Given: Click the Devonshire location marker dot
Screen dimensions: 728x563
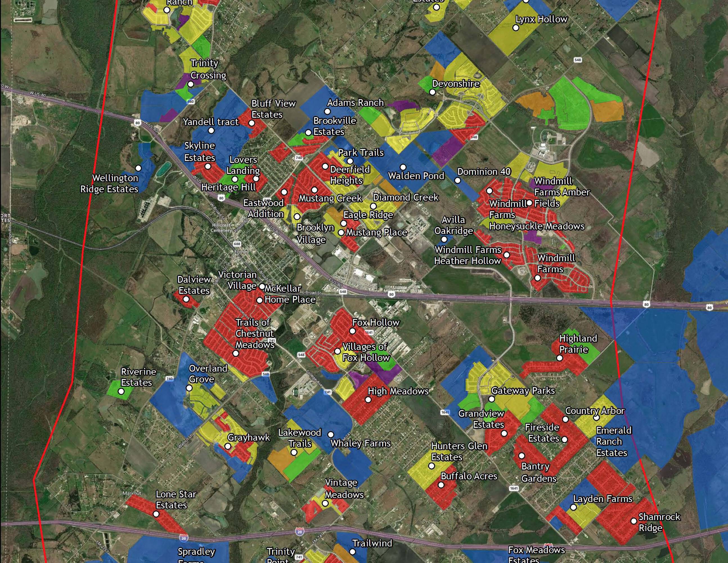Looking at the screenshot, I should click(x=433, y=92).
